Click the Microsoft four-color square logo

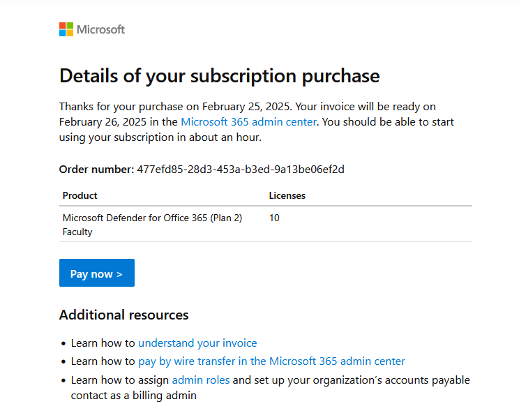(x=66, y=29)
